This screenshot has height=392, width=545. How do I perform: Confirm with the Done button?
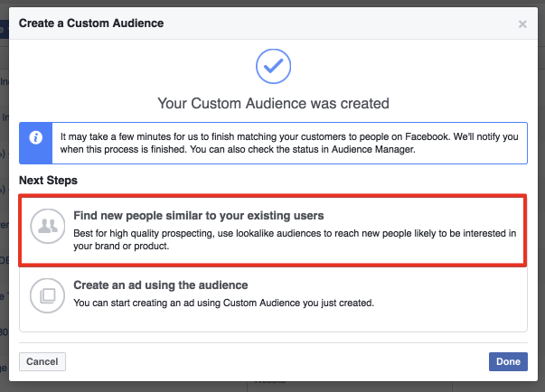coord(508,361)
